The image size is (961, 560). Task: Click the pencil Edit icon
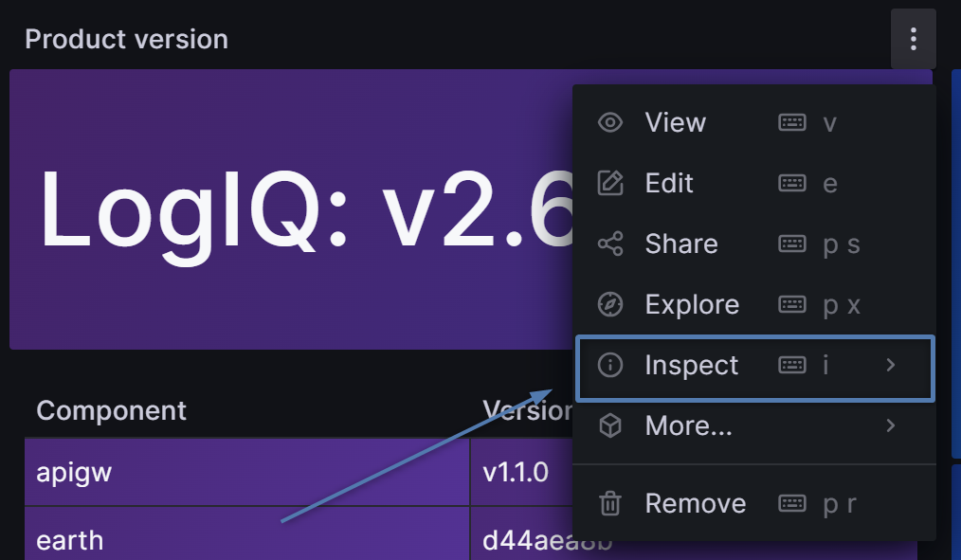click(x=610, y=183)
